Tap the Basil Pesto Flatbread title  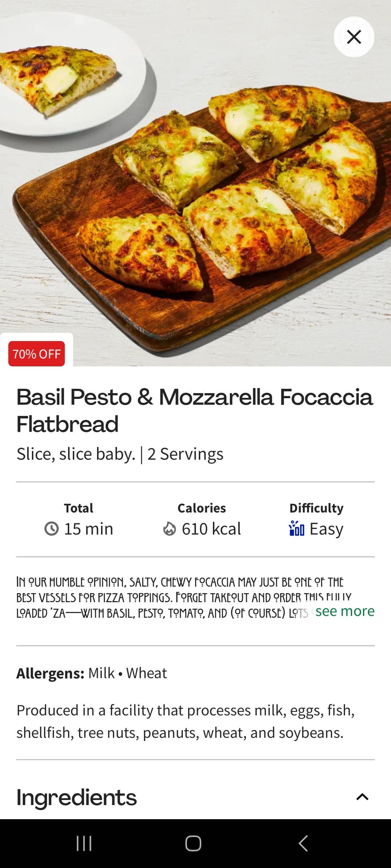tap(194, 410)
